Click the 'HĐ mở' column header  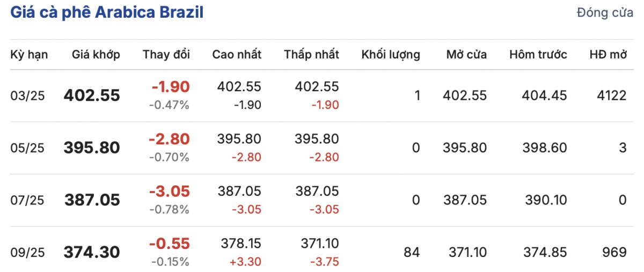pyautogui.click(x=608, y=54)
